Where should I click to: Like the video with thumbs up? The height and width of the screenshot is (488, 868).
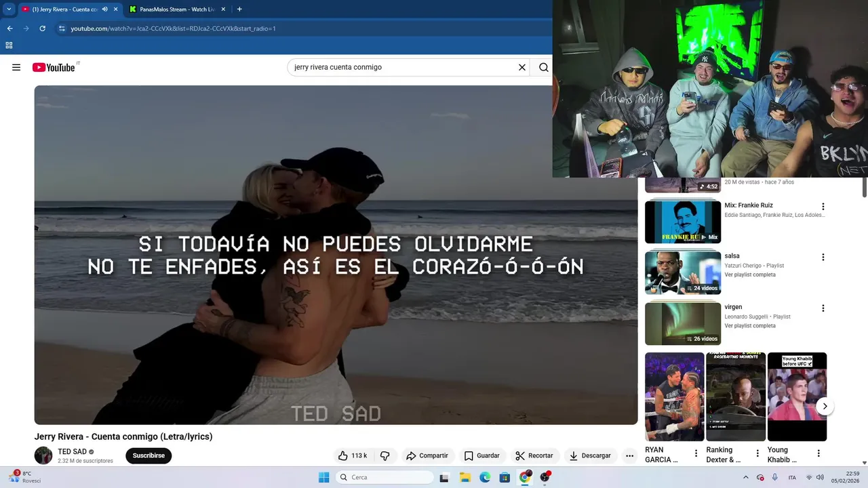pyautogui.click(x=353, y=455)
